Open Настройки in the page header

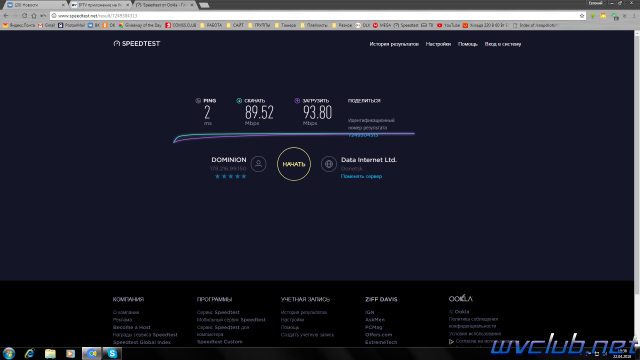pyautogui.click(x=438, y=44)
